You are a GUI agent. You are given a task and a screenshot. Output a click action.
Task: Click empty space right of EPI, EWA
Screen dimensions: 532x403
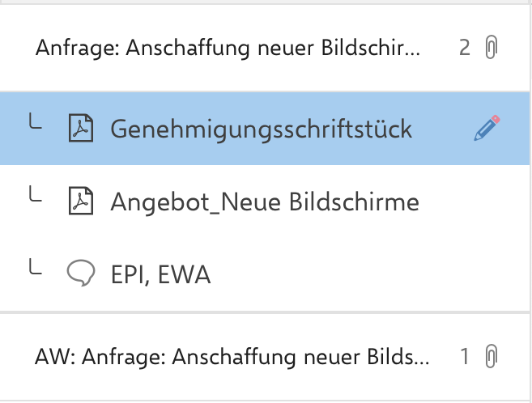(x=364, y=276)
